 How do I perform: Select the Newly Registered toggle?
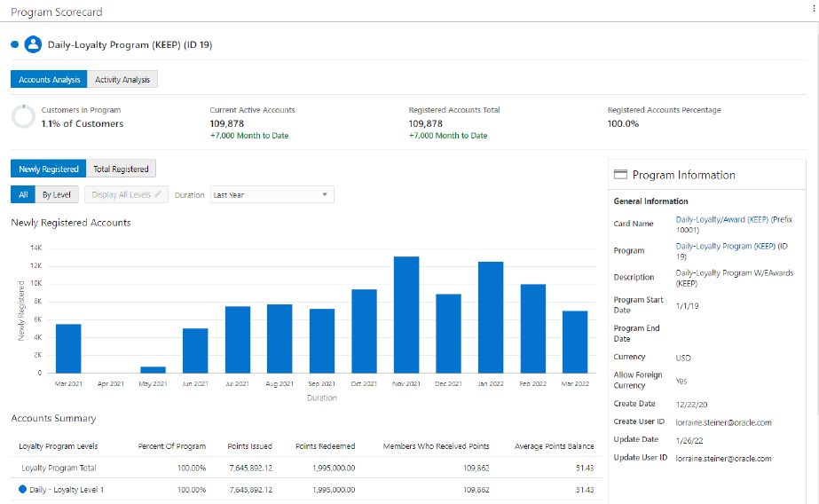click(49, 169)
